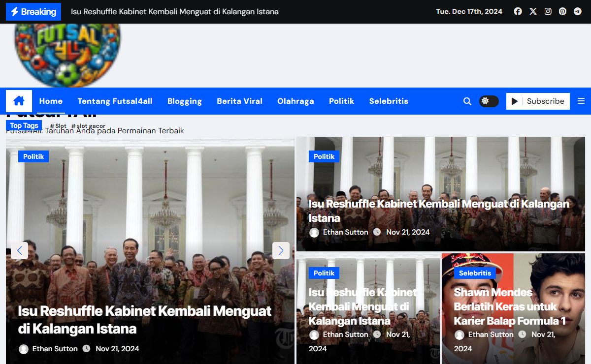
Task: Click the Selebritis category badge
Action: tap(475, 273)
